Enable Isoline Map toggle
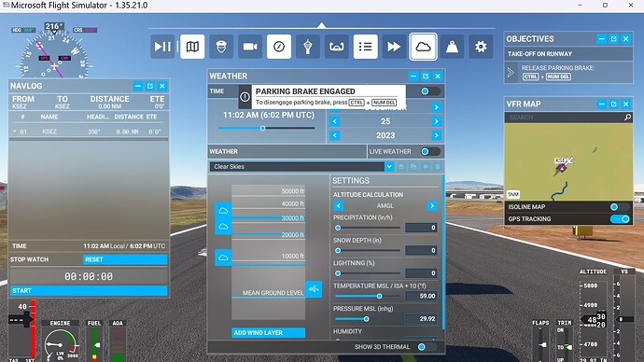644x362 pixels. coord(620,207)
